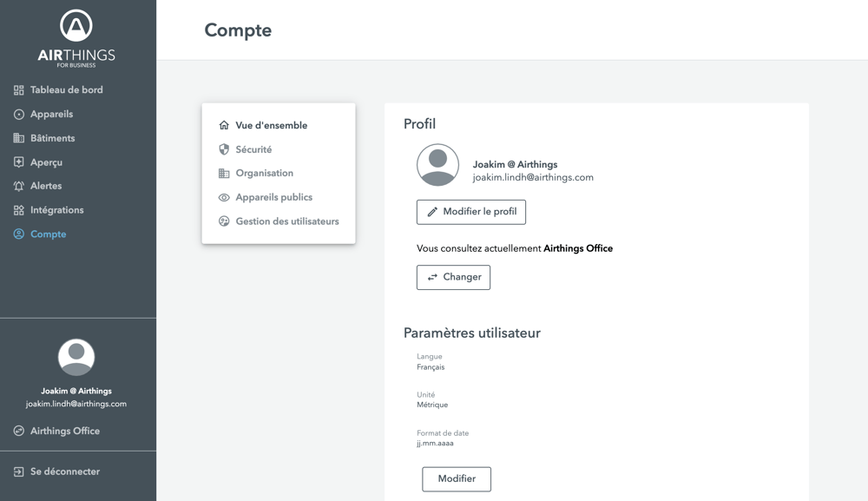868x501 pixels.
Task: Click the profile avatar in the Profil section
Action: tap(437, 165)
